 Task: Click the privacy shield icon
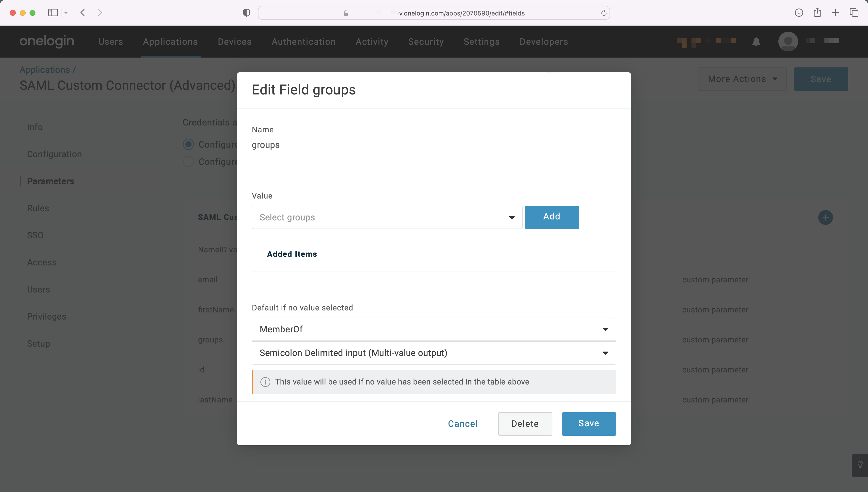coord(246,13)
